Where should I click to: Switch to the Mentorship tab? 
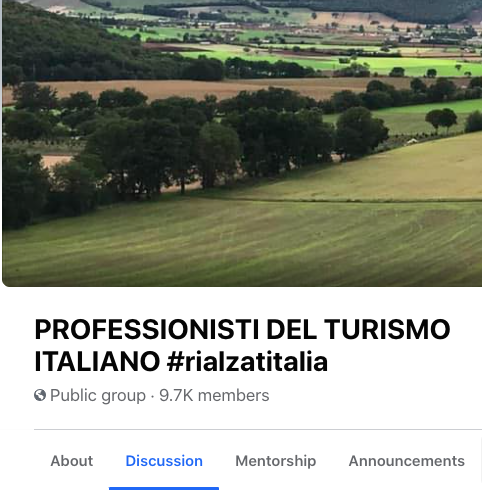pyautogui.click(x=276, y=461)
